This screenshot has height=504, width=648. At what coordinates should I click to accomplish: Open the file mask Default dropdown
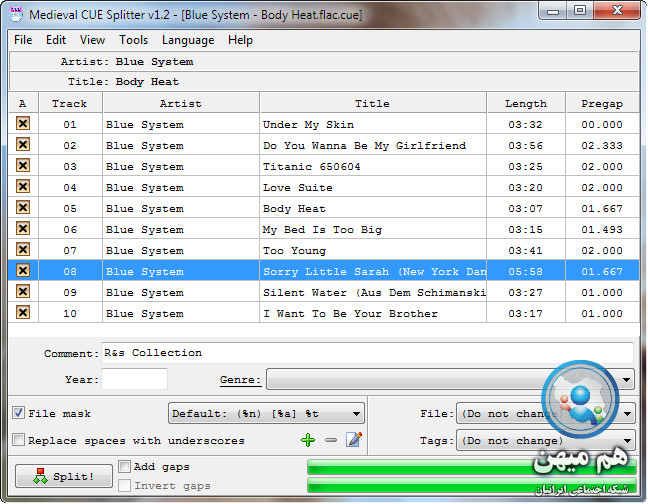tap(266, 414)
